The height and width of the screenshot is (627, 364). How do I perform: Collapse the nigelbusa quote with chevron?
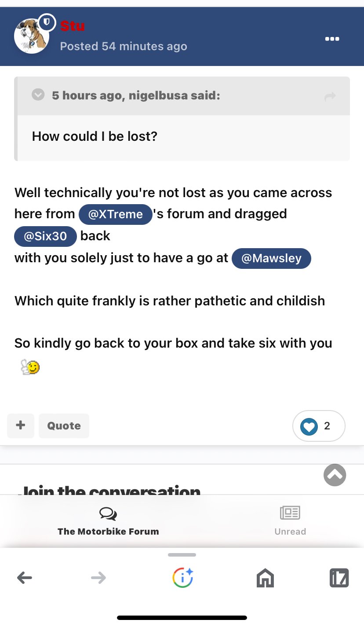pyautogui.click(x=39, y=95)
